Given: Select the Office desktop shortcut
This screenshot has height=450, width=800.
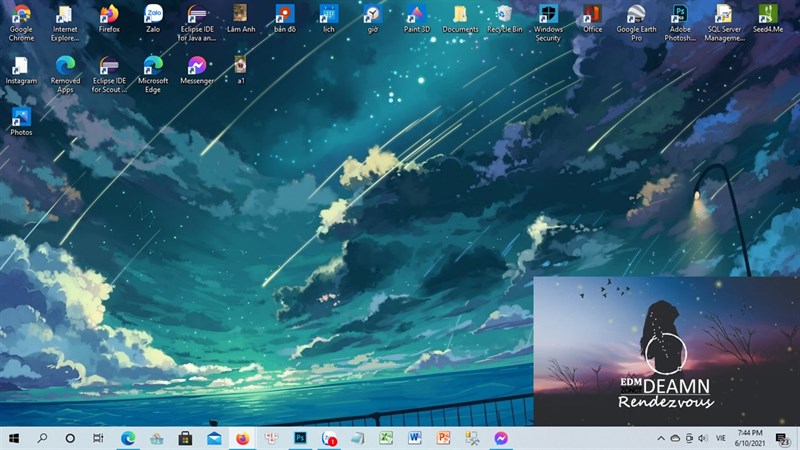Looking at the screenshot, I should pos(592,19).
